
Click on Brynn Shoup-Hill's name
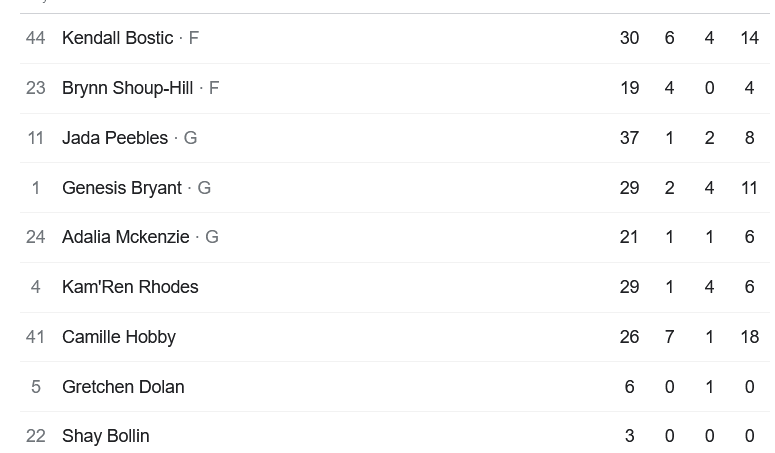point(127,88)
